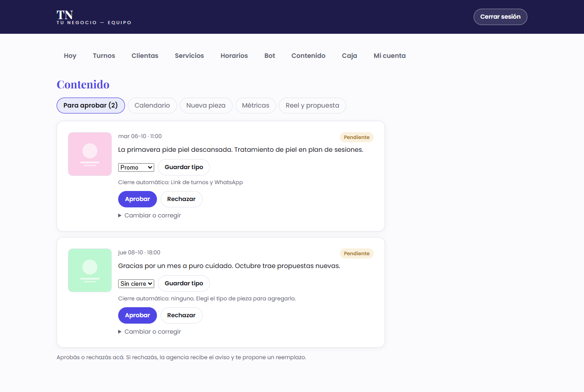Click the footer note Aprobás o rechazás acá
The height and width of the screenshot is (392, 584).
(181, 357)
